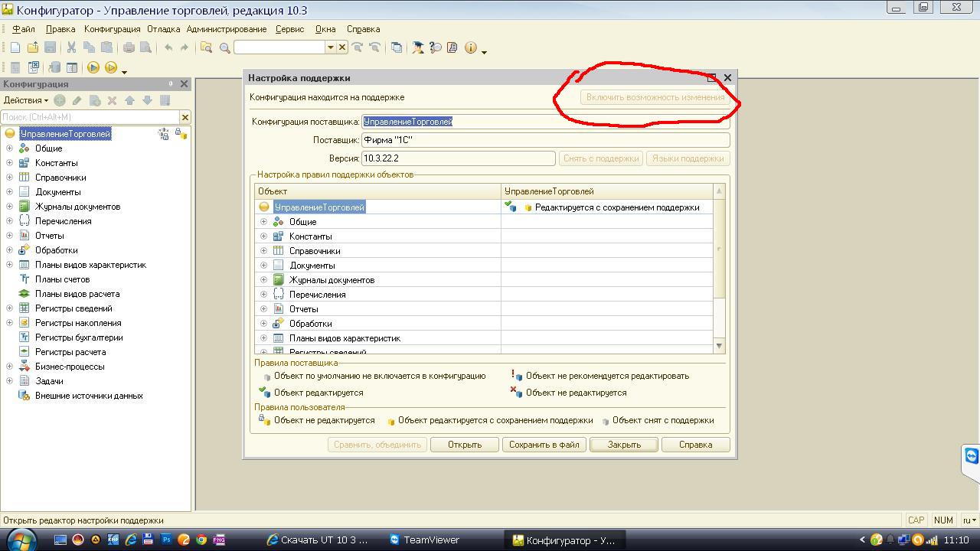Click the Справка button in dialog
Image resolution: width=980 pixels, height=551 pixels.
[695, 445]
